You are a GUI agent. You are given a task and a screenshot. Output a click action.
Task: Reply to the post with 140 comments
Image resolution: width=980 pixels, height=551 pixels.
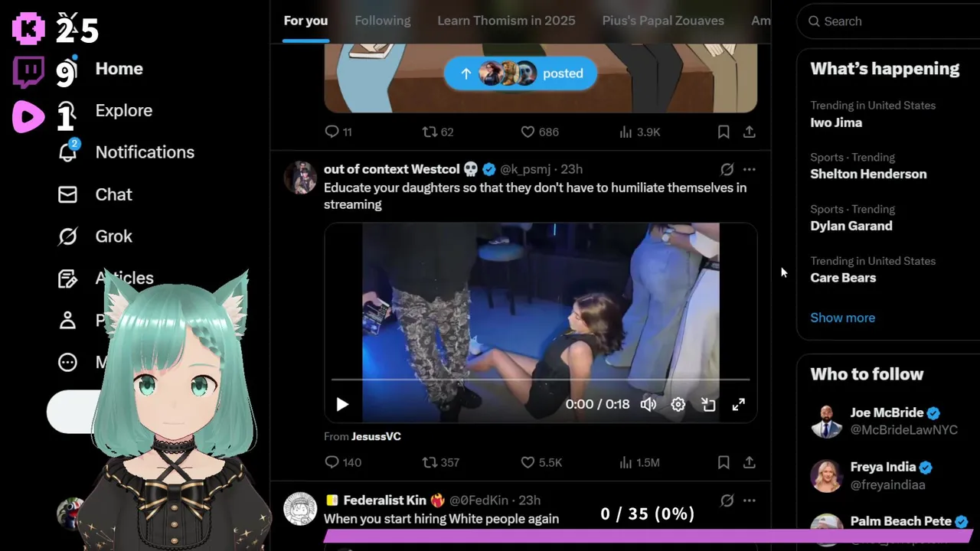click(343, 462)
